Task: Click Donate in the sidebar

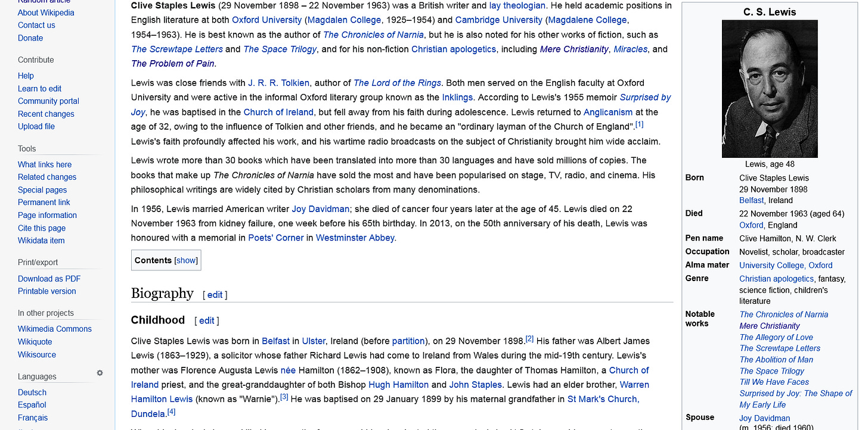Action: (30, 38)
